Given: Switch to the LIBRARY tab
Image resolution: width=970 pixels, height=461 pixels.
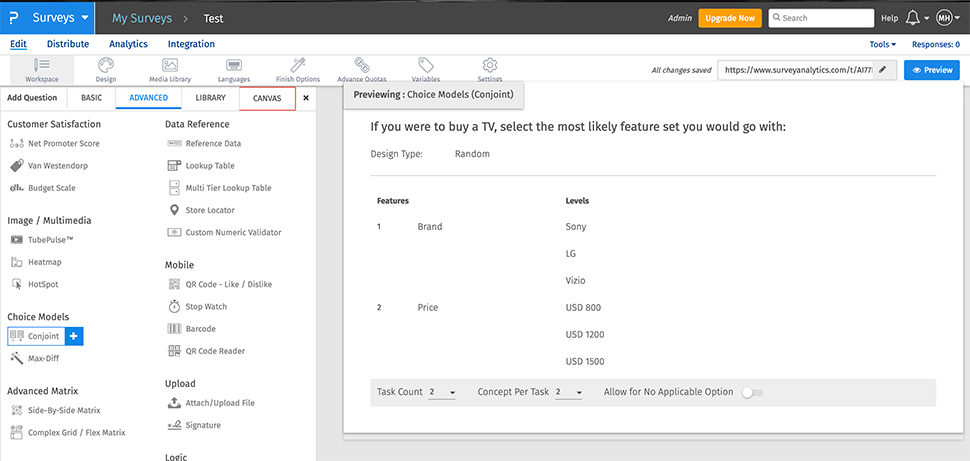Looking at the screenshot, I should 210,98.
